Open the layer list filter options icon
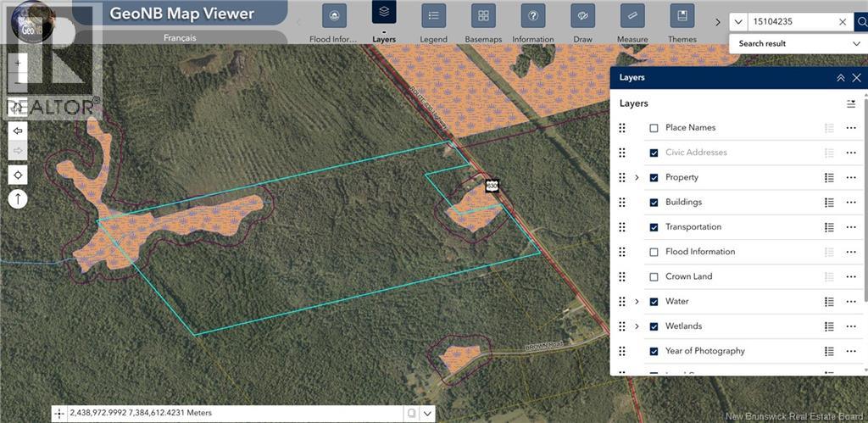The height and width of the screenshot is (423, 868). pyautogui.click(x=851, y=103)
